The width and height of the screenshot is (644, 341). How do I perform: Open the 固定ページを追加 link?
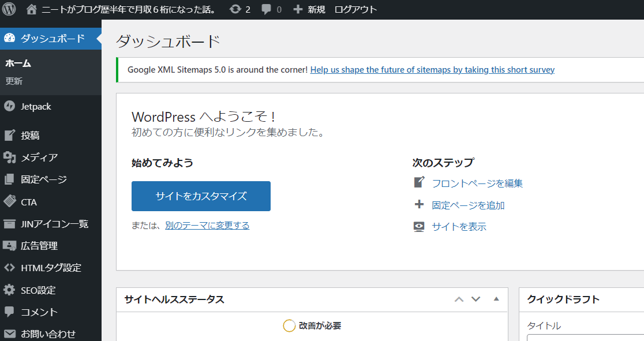[x=468, y=205]
